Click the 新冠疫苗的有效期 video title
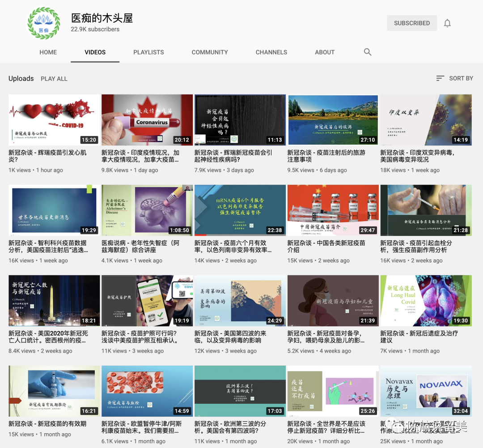The width and height of the screenshot is (483, 448). [47, 423]
